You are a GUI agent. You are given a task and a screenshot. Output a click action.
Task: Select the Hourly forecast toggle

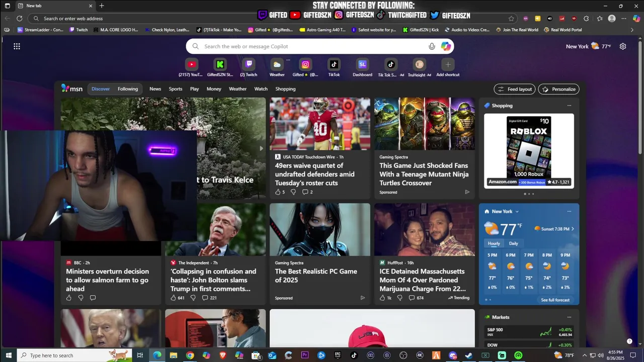point(494,243)
